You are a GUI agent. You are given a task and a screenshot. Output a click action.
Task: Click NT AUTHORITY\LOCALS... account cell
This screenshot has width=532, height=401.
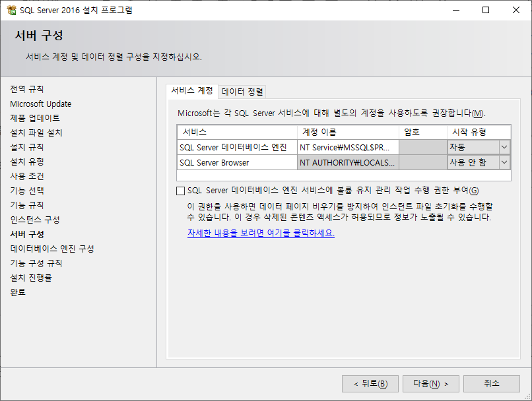coord(348,163)
